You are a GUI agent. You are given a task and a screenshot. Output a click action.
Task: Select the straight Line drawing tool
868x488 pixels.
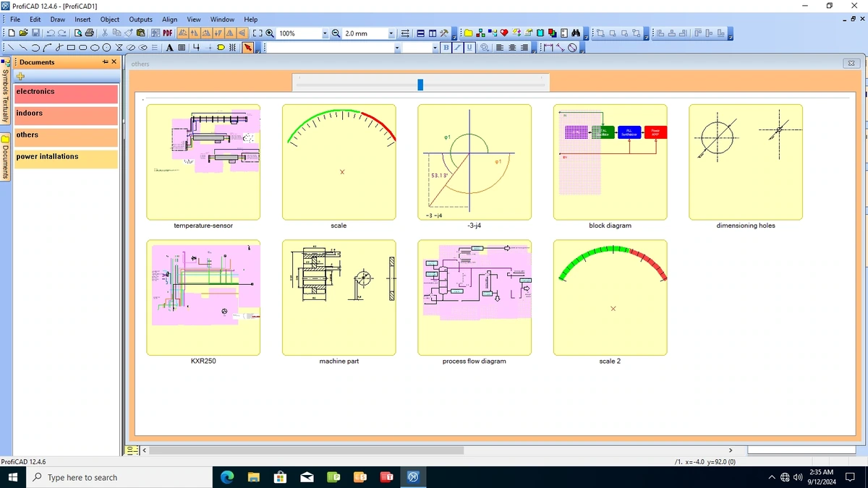tap(11, 48)
